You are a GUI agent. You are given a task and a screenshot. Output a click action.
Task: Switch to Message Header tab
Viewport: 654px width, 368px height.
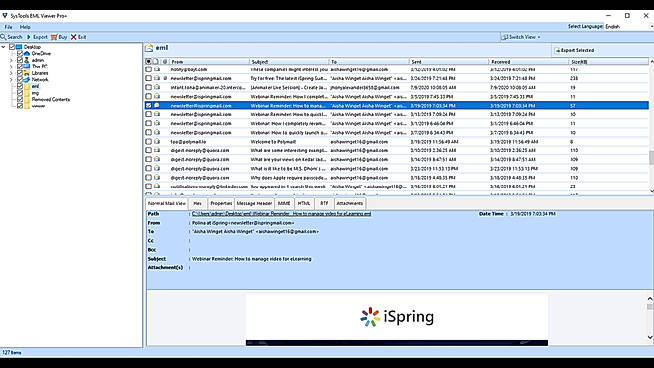[254, 203]
